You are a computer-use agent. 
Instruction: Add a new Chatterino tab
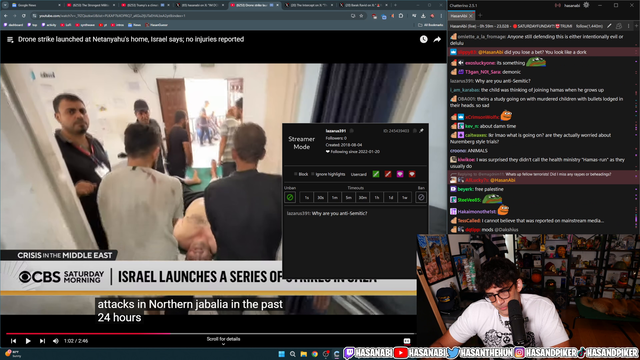480,16
